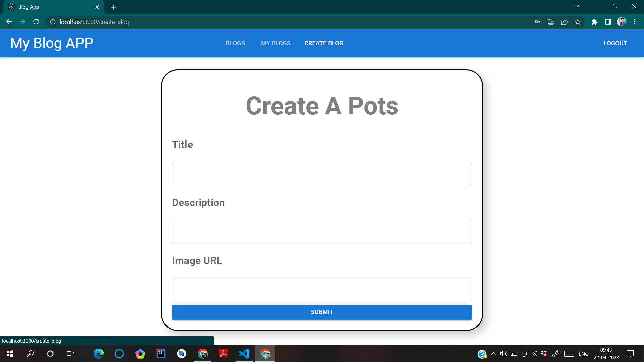Screen dimensions: 644x362
Task: Click the Description label
Action: 198,203
